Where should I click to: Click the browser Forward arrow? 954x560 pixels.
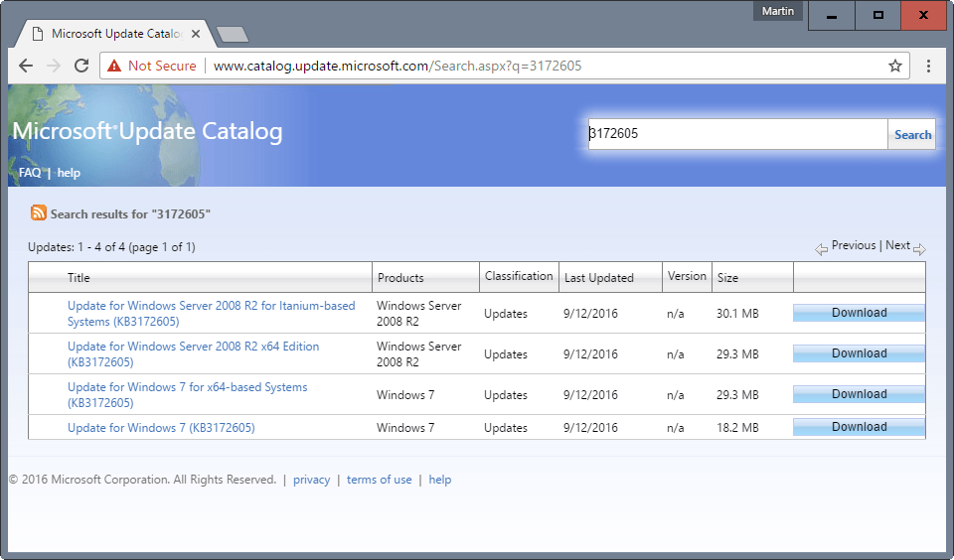[x=54, y=66]
